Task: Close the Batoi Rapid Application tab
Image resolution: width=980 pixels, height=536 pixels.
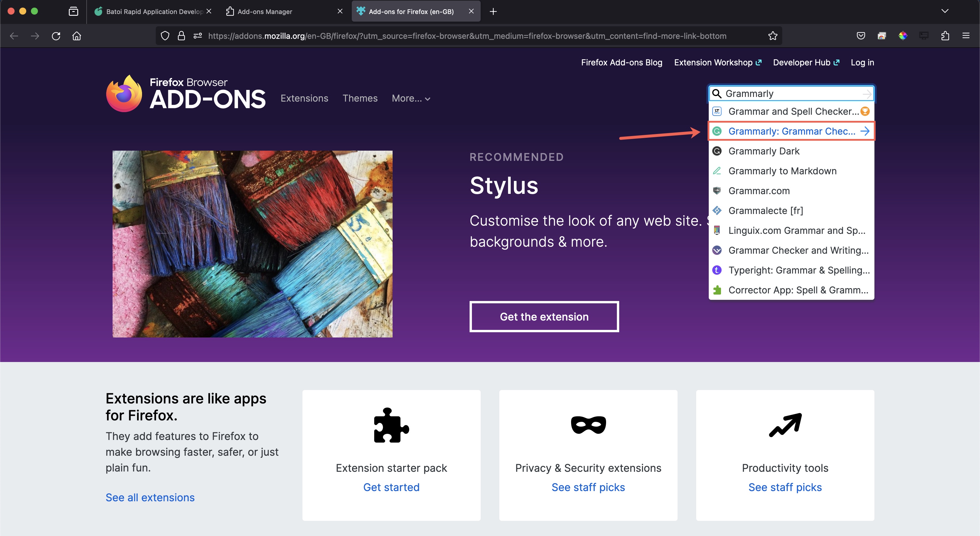Action: 209,11
